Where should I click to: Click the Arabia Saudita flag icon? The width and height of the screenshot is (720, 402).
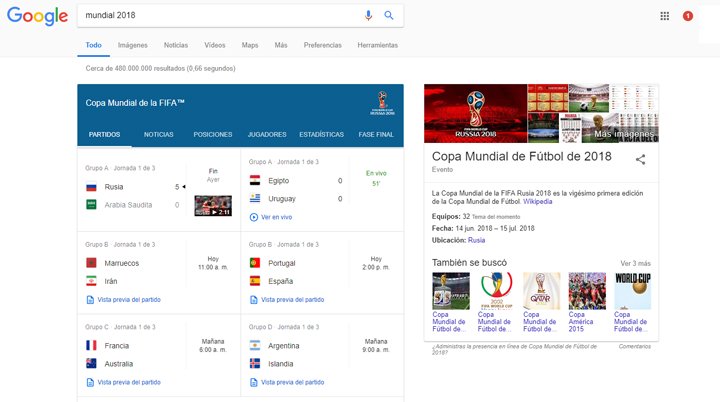91,204
